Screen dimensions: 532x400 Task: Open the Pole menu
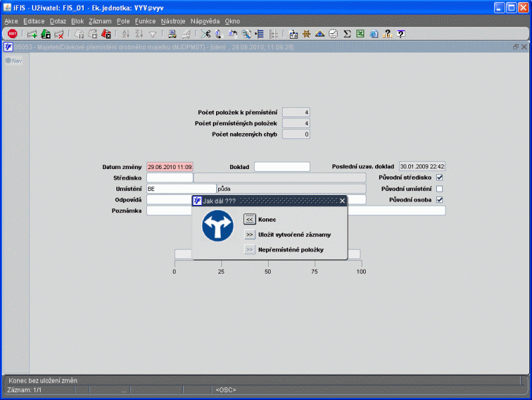coord(123,21)
